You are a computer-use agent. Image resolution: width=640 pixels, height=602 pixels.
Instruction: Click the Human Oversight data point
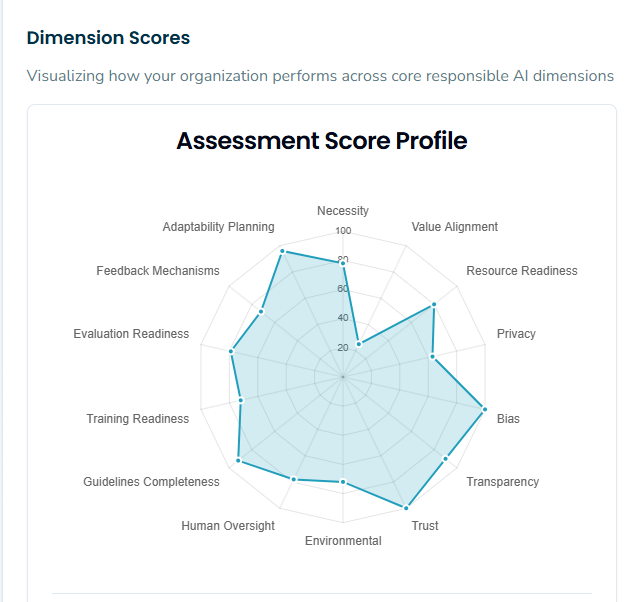(x=294, y=479)
